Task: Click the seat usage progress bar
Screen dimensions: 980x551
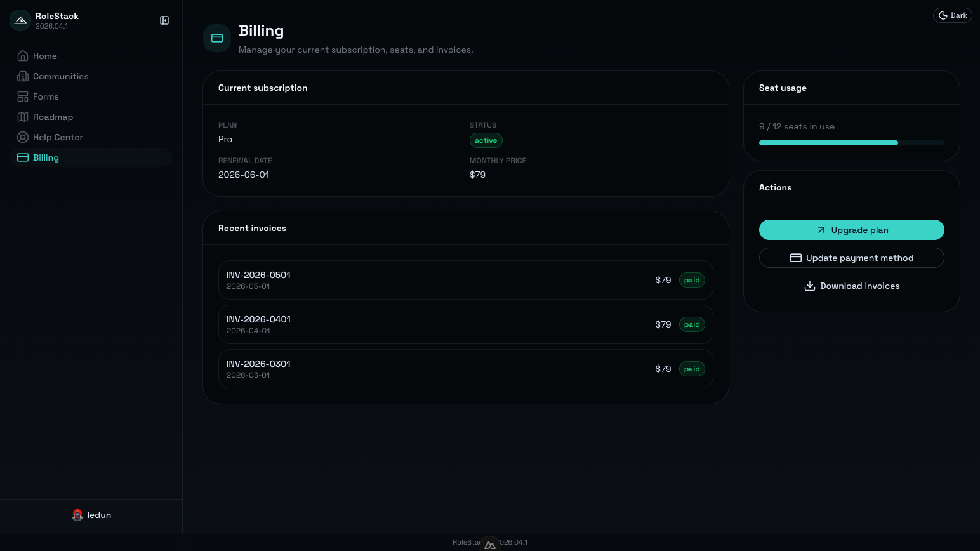Action: coord(852,143)
